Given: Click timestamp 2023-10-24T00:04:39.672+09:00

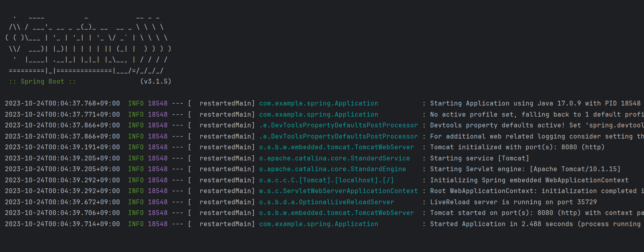Looking at the screenshot, I should pyautogui.click(x=62, y=202).
